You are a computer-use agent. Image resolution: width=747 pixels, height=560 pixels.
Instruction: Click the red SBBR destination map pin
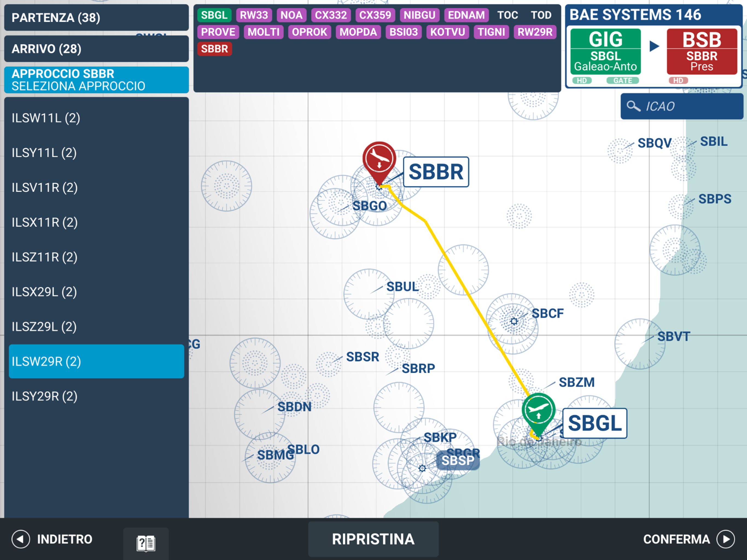coord(379,159)
